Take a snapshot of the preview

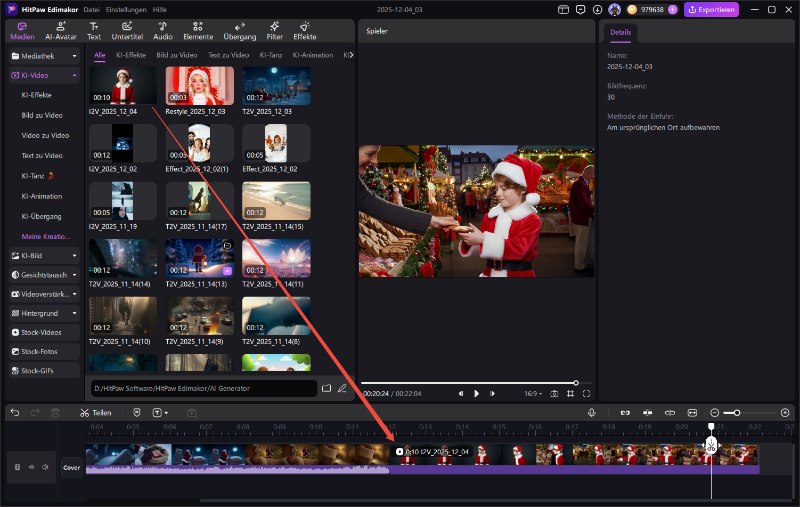point(555,394)
